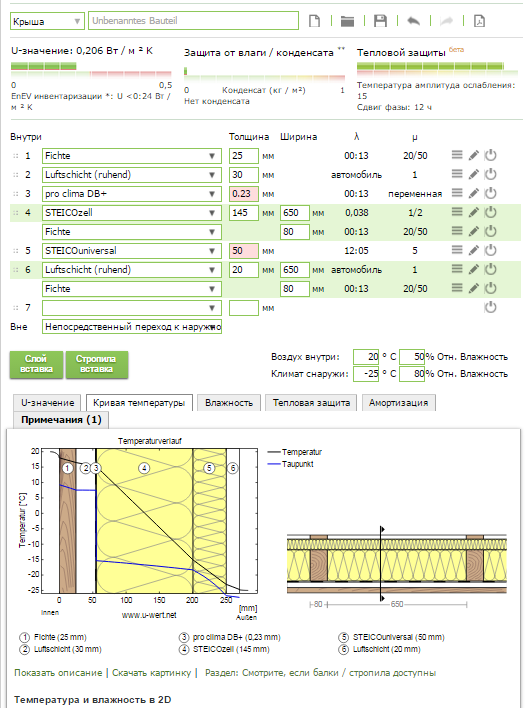Click the Конденсат moisture protection bar
The height and width of the screenshot is (708, 529).
click(264, 74)
